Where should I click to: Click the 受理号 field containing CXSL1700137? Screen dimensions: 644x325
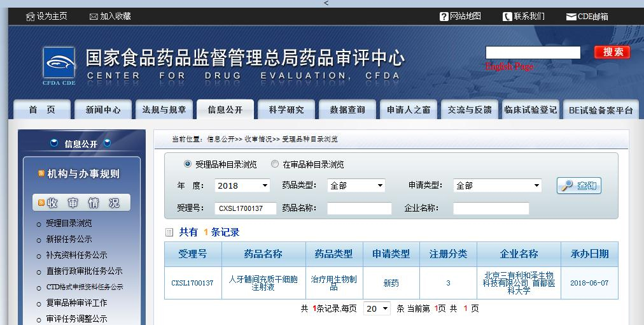point(246,208)
